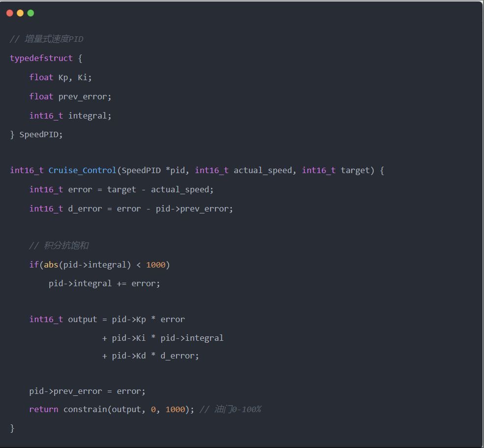Click '+ pid->Ki * pid->integral' line
This screenshot has height=448, width=484.
pos(163,338)
